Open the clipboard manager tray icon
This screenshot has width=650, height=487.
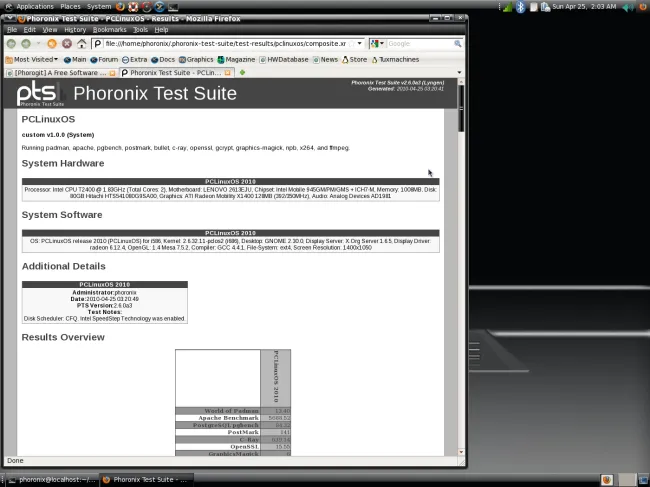tap(545, 7)
